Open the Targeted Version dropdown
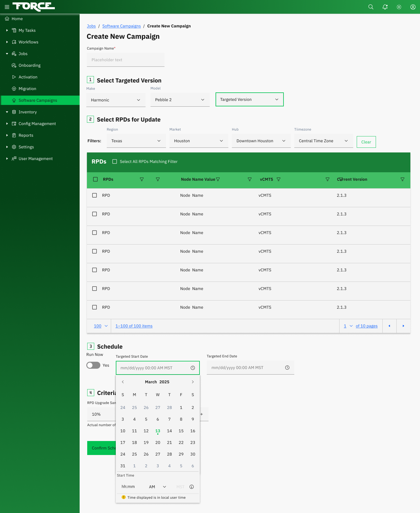 pyautogui.click(x=250, y=99)
